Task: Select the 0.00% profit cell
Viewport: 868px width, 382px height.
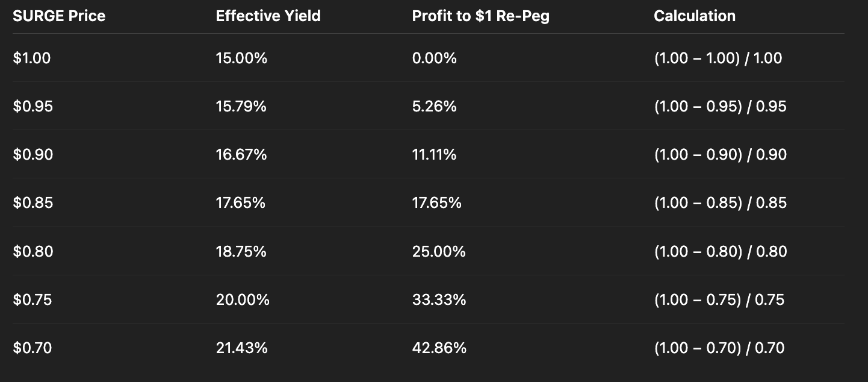Action: pyautogui.click(x=434, y=58)
